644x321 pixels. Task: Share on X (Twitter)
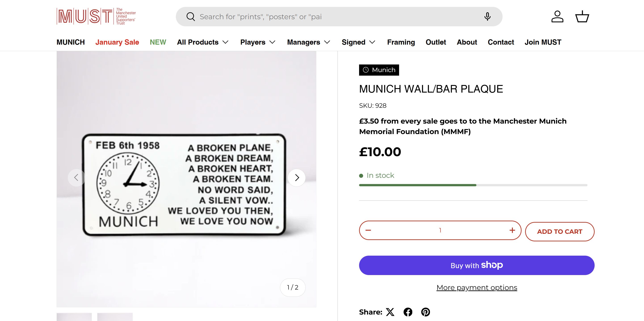click(x=390, y=312)
